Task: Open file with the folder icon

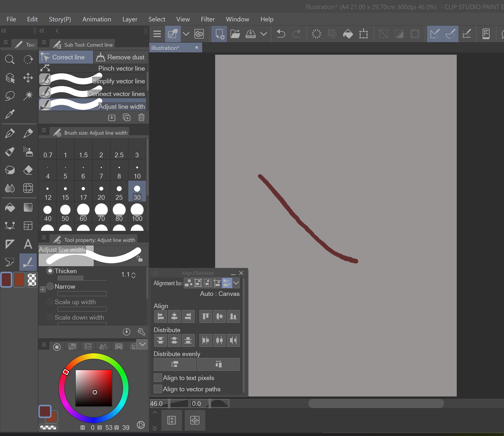Action: 235,34
